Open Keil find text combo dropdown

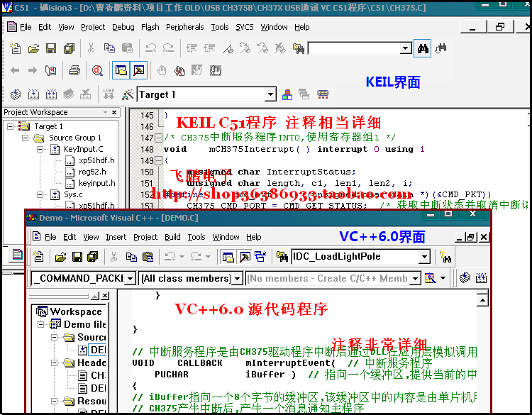(406, 48)
